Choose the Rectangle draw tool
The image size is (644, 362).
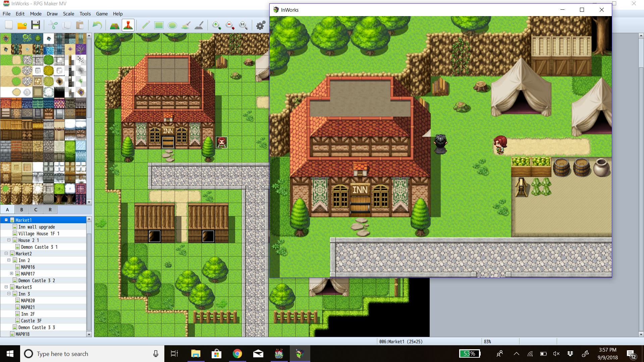(x=159, y=25)
